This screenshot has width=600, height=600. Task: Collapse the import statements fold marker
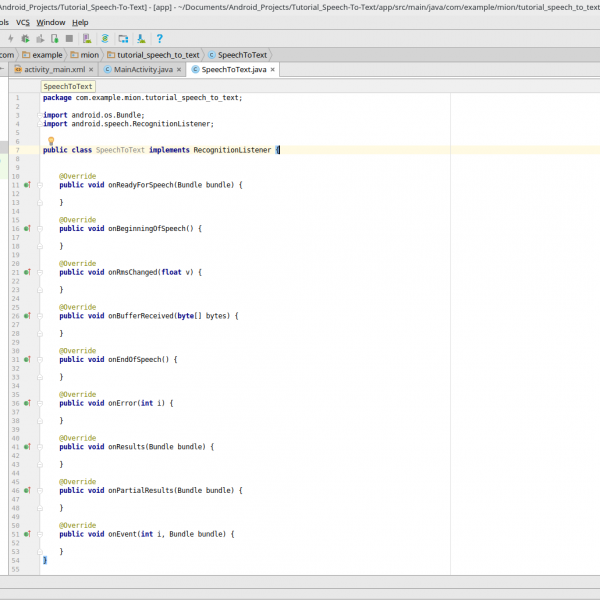click(x=40, y=115)
